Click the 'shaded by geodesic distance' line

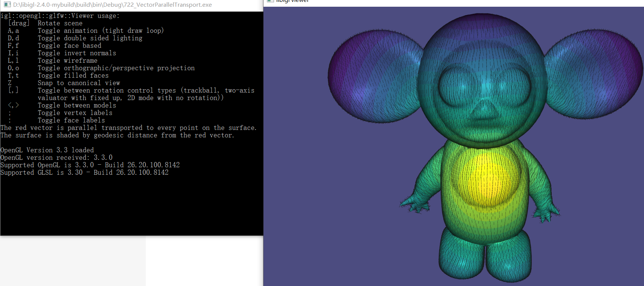pyautogui.click(x=117, y=135)
